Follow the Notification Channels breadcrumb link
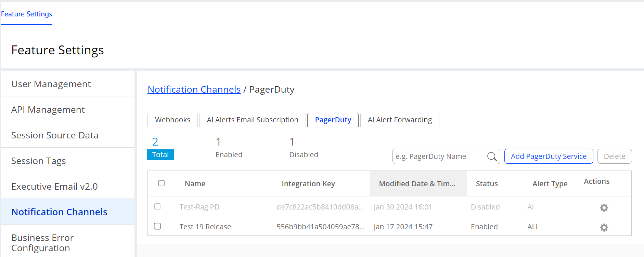Screen dimensions: 644x257 (x=194, y=90)
